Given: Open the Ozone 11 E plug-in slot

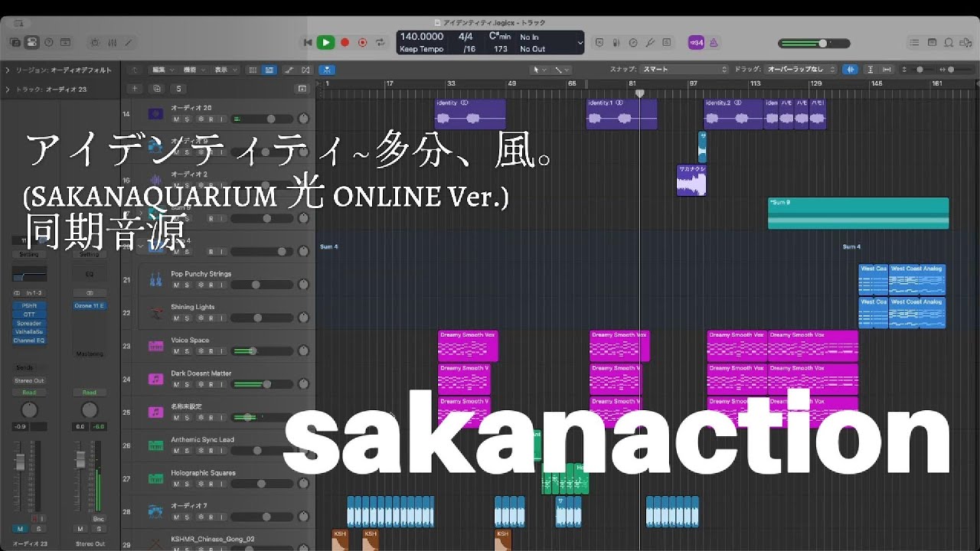Looking at the screenshot, I should (90, 306).
